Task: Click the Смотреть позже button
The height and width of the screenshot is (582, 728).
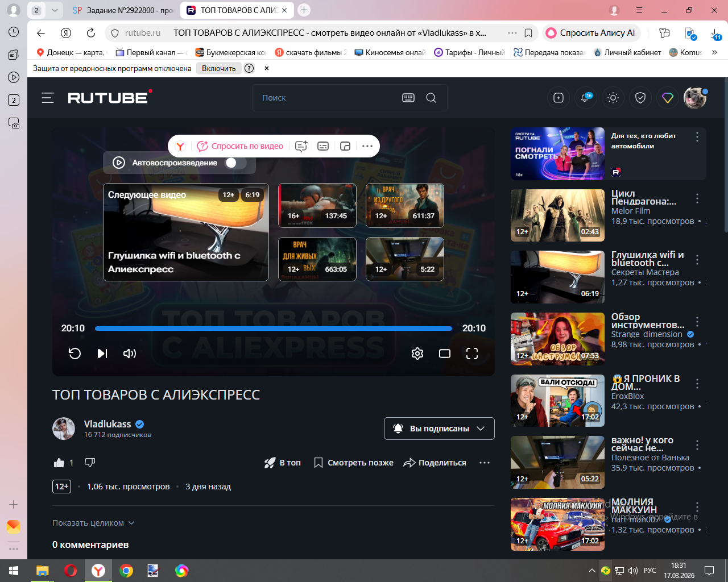Action: tap(354, 463)
